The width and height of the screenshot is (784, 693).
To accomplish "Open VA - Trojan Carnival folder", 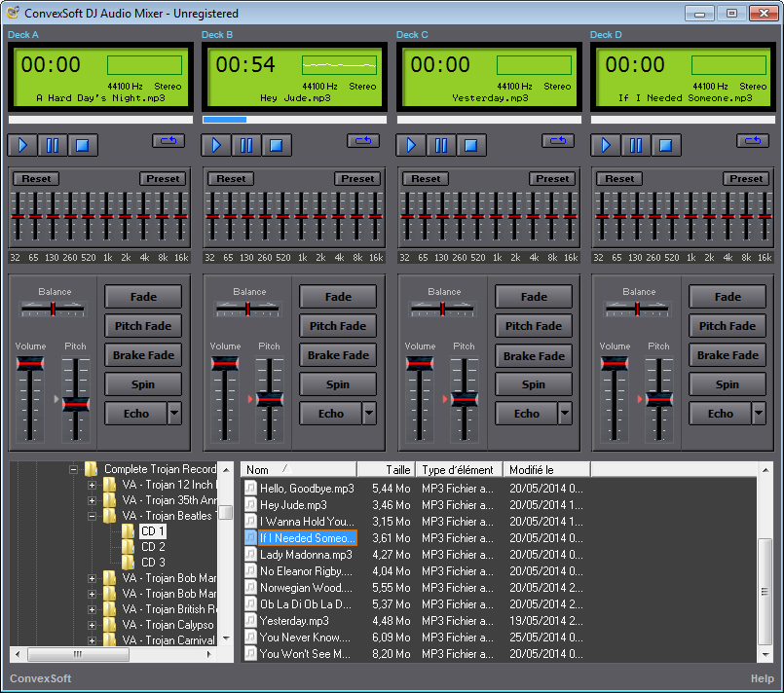I will (168, 640).
